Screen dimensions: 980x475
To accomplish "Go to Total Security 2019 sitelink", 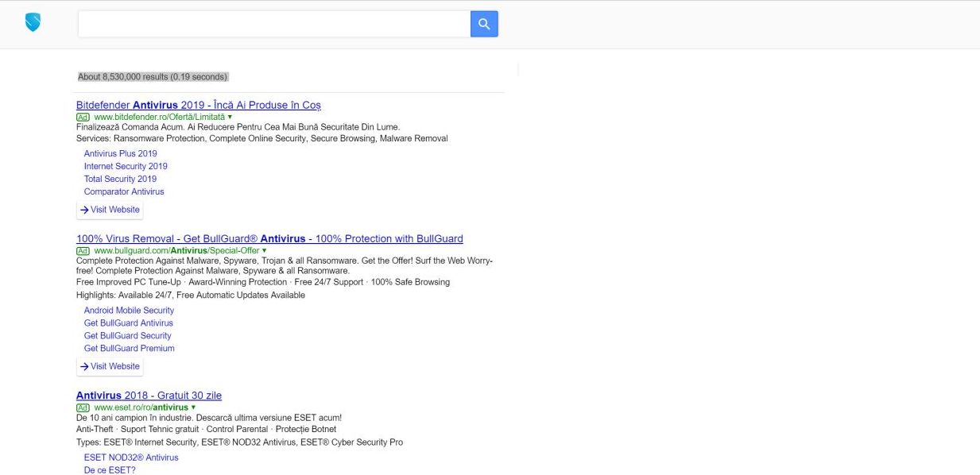I will point(120,179).
